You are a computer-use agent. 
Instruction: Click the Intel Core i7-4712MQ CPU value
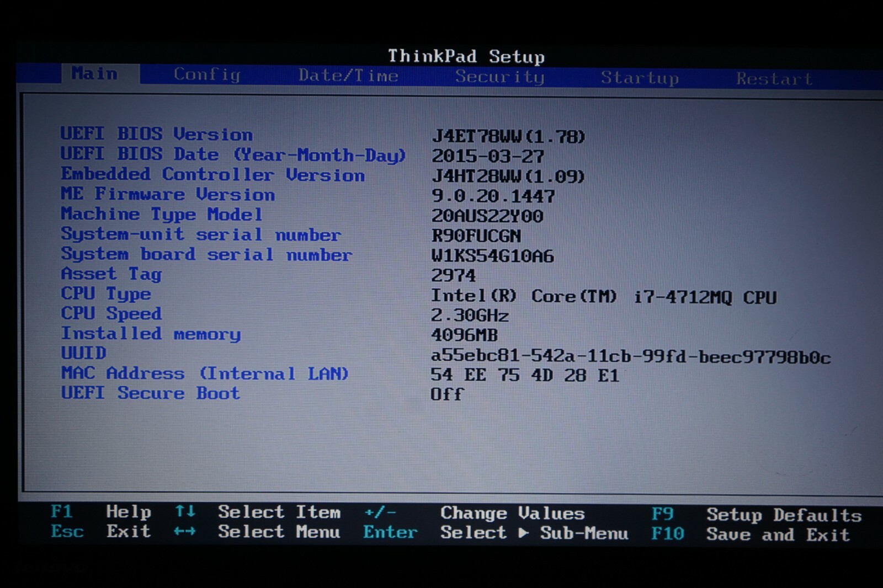pos(604,297)
